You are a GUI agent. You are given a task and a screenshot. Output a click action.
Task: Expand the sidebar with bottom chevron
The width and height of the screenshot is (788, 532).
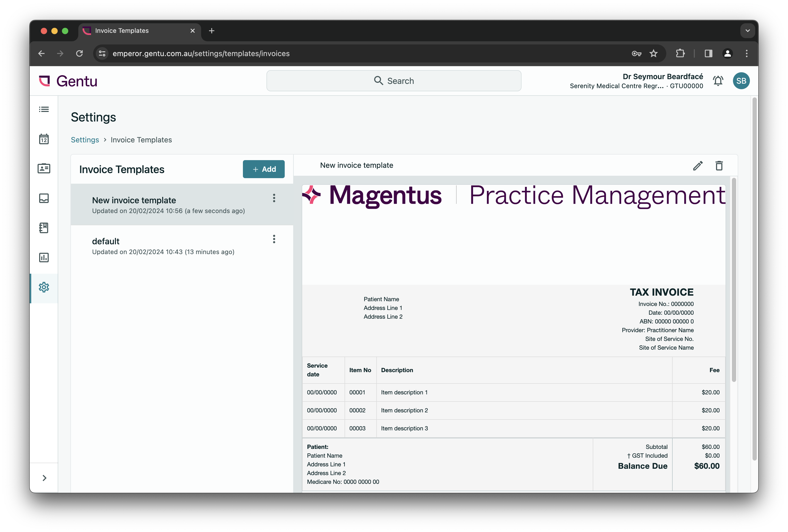coord(44,478)
